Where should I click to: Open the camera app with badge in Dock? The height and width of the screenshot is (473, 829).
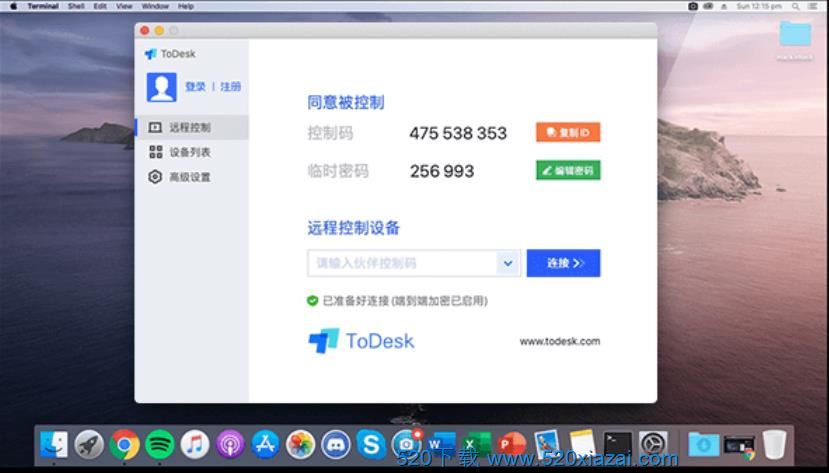tap(407, 444)
